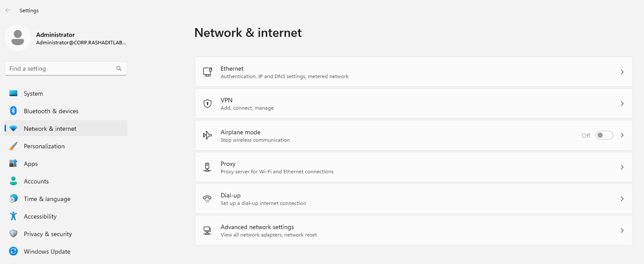Expand Dial-up row chevron
644x264 pixels.
pyautogui.click(x=622, y=199)
